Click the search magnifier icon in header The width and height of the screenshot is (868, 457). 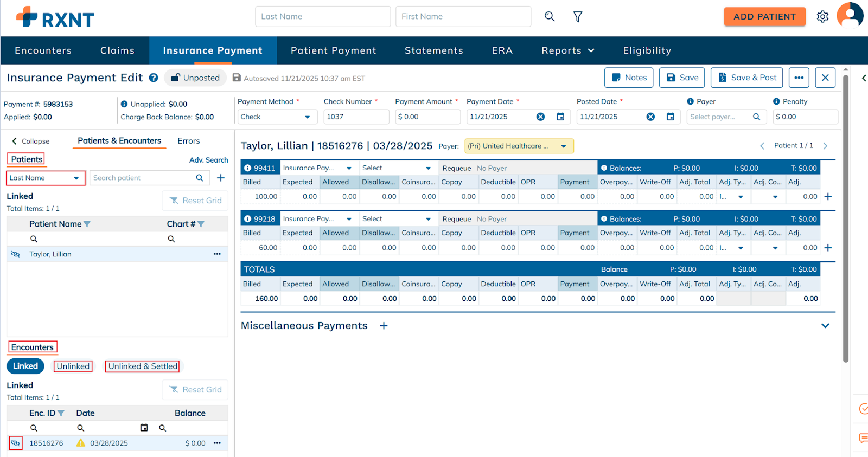pyautogui.click(x=550, y=17)
